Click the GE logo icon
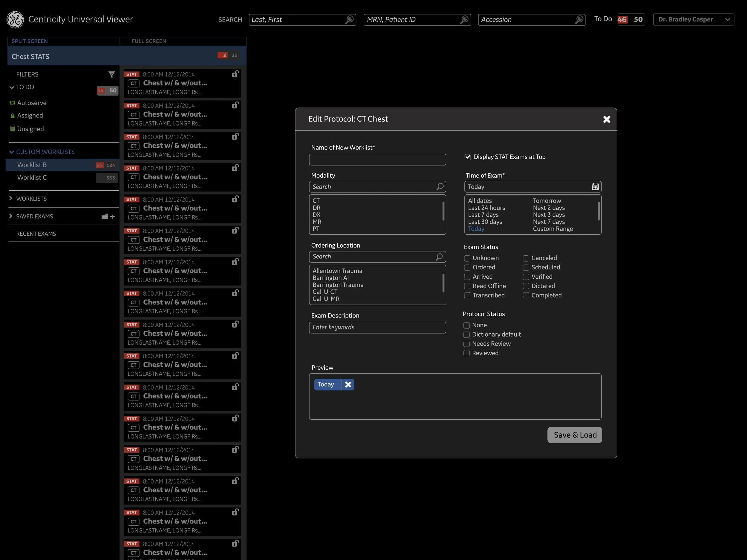The image size is (747, 560). click(x=15, y=20)
